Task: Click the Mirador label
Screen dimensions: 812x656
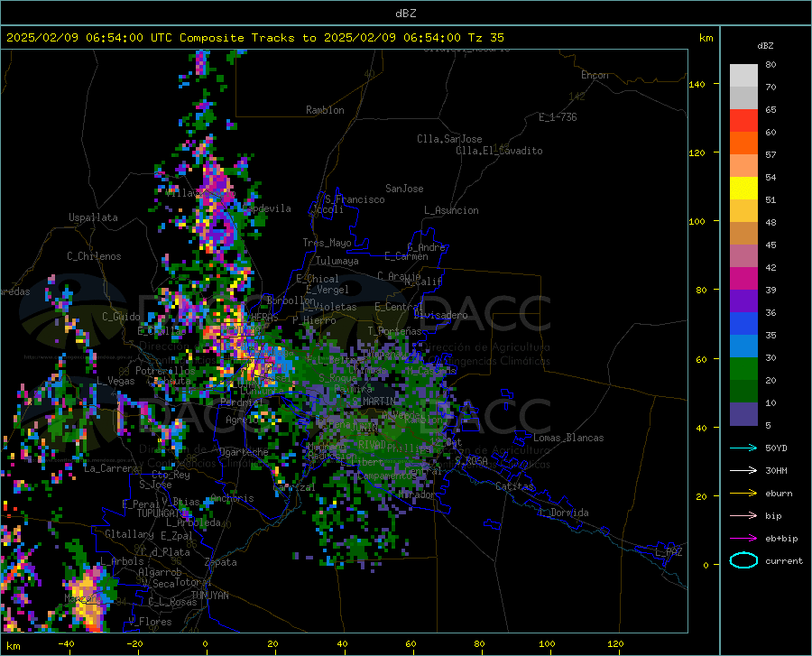Action: (x=416, y=494)
